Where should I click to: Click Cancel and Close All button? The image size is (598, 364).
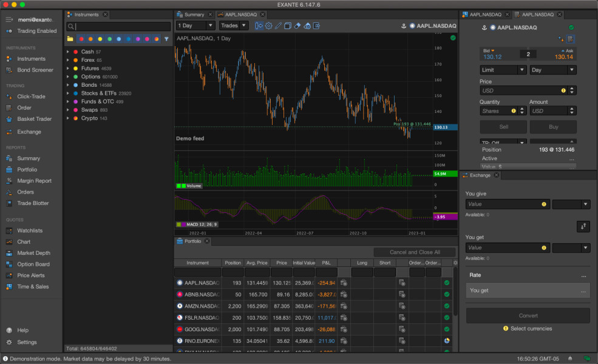[415, 252]
